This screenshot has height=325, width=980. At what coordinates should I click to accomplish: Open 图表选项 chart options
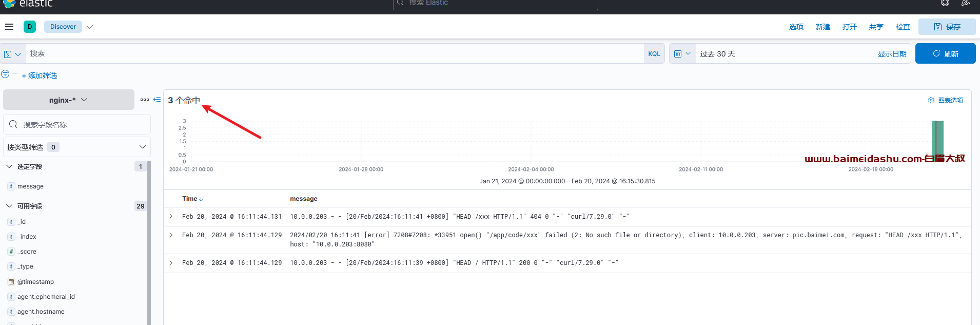946,100
